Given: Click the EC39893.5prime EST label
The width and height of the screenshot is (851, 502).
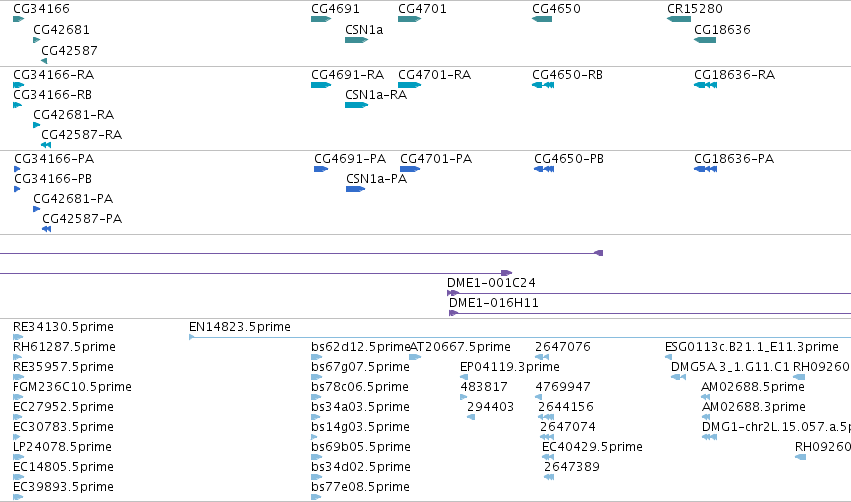Looking at the screenshot, I should 63,487.
